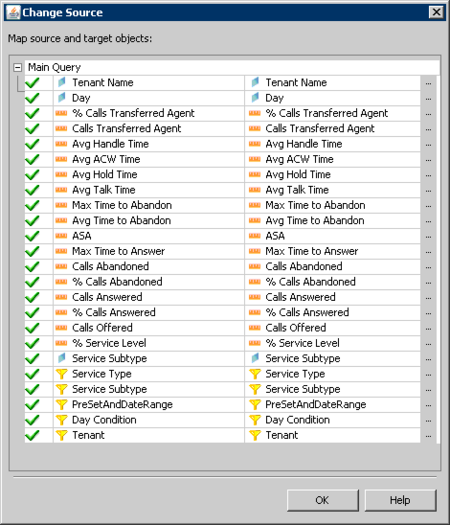Screen dimensions: 450x525
Task: Click the Help button
Action: click(x=400, y=500)
